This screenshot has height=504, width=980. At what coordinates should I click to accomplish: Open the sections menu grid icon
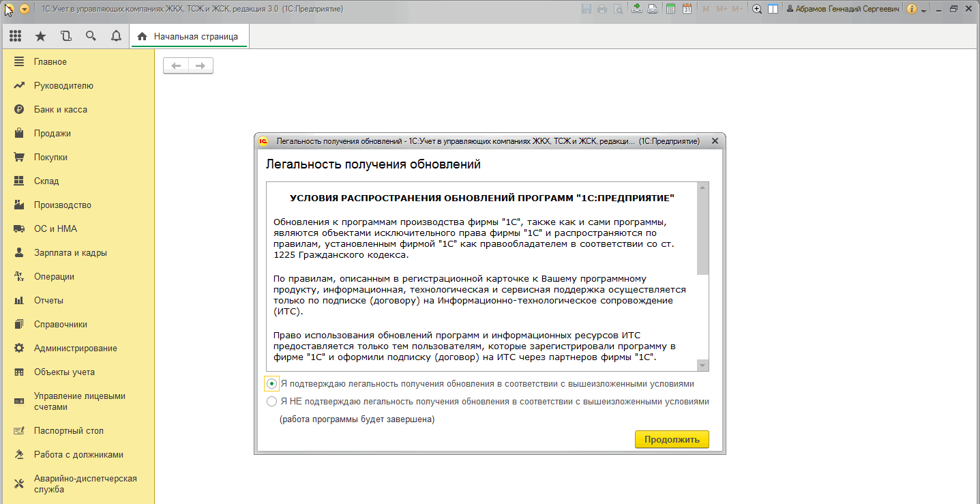click(x=15, y=36)
